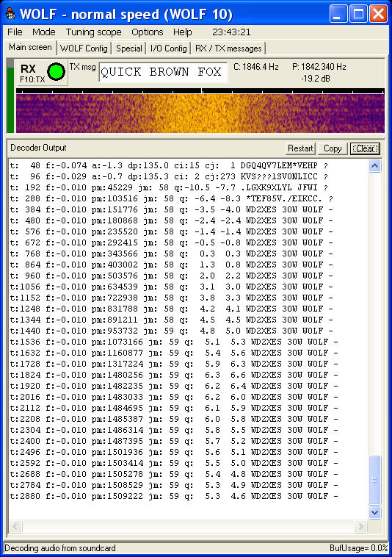
Task: Open the File menu
Action: pos(15,32)
